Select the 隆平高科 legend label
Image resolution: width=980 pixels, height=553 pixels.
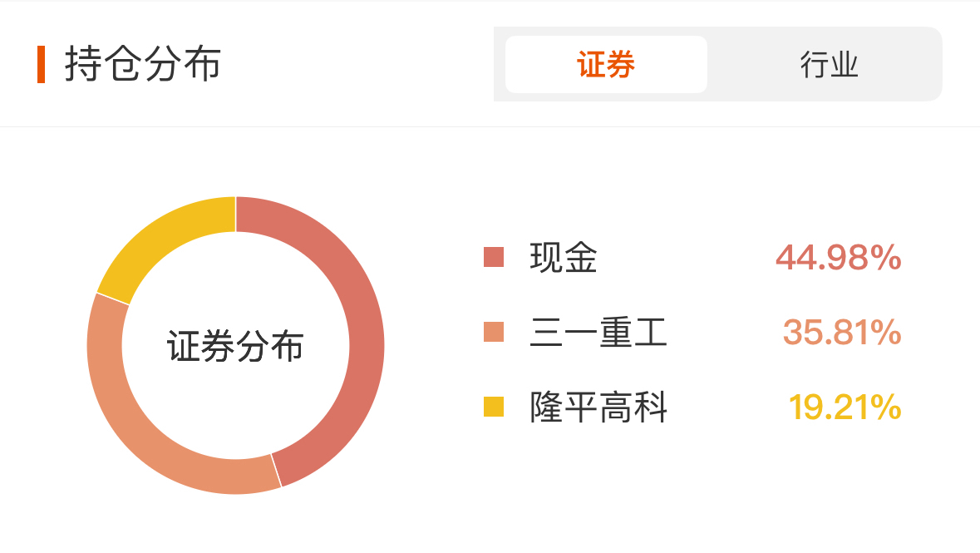point(598,407)
